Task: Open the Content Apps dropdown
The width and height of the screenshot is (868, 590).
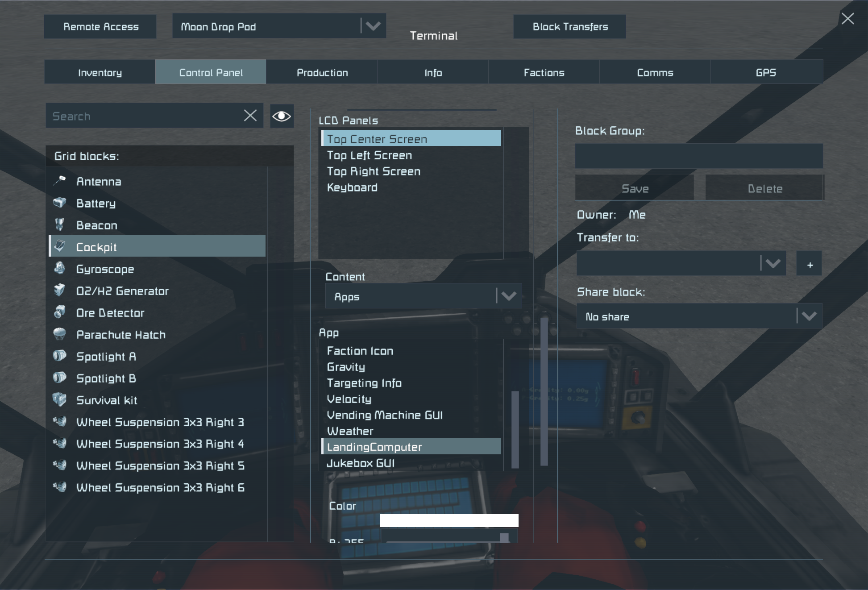Action: pyautogui.click(x=508, y=296)
